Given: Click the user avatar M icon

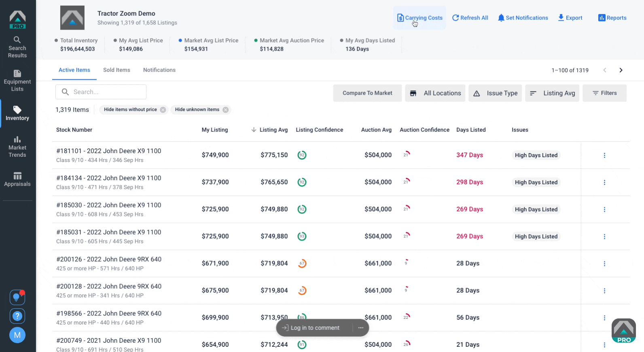Looking at the screenshot, I should pyautogui.click(x=17, y=335).
